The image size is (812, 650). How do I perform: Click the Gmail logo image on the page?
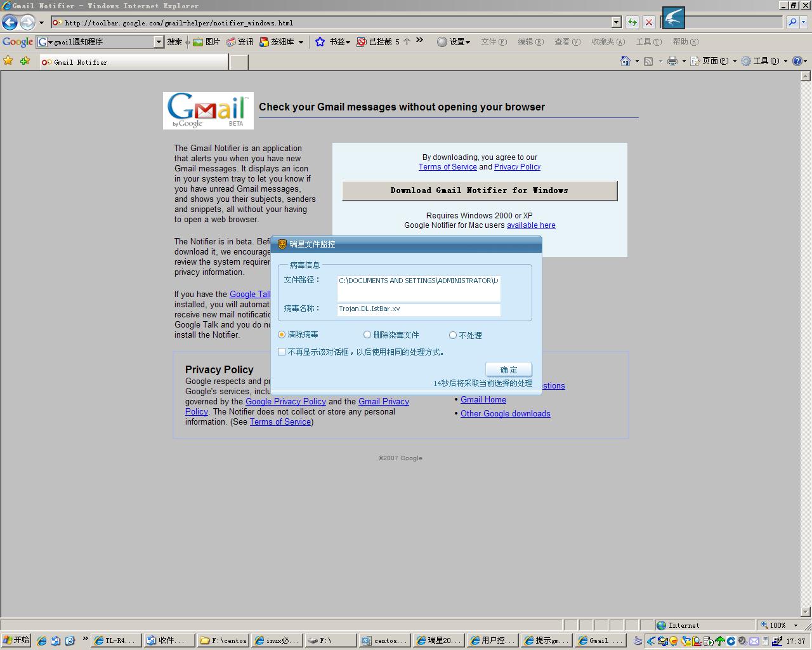pyautogui.click(x=208, y=110)
